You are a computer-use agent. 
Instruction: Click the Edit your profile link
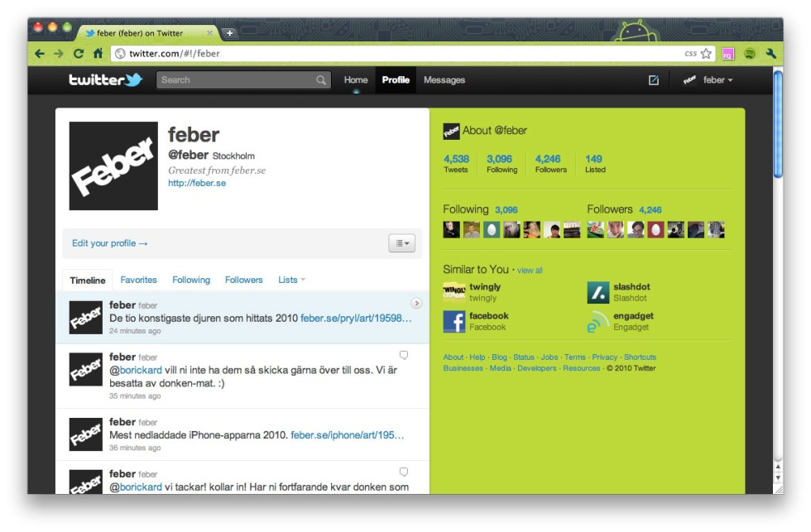point(109,243)
